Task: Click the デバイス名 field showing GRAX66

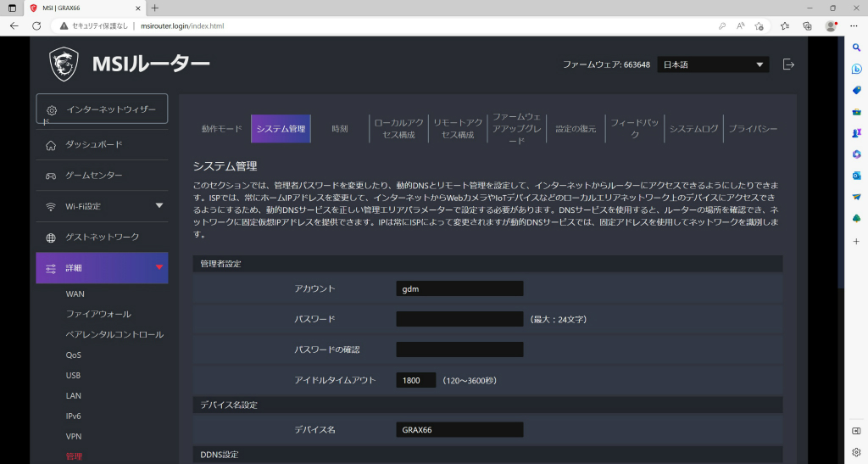Action: (x=459, y=430)
